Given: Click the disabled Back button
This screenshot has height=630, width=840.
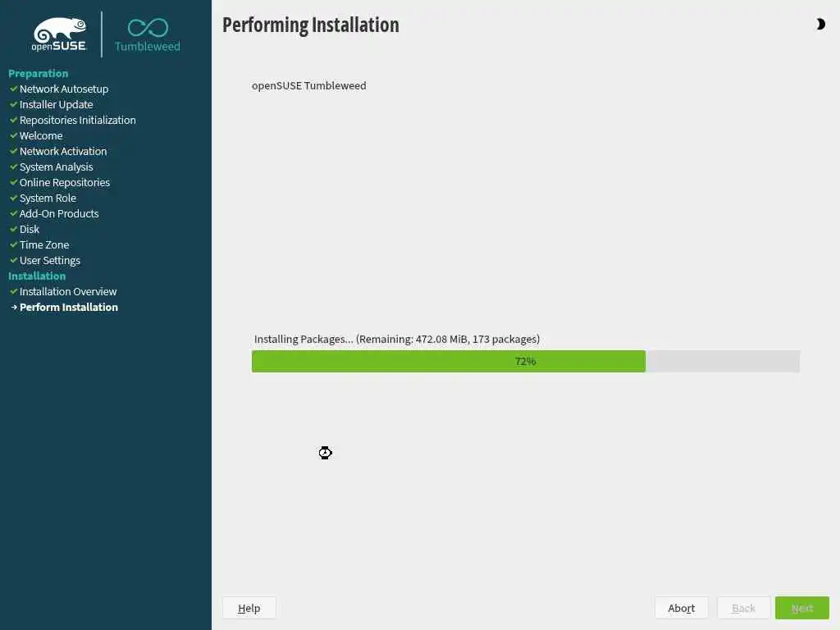Looking at the screenshot, I should [743, 608].
